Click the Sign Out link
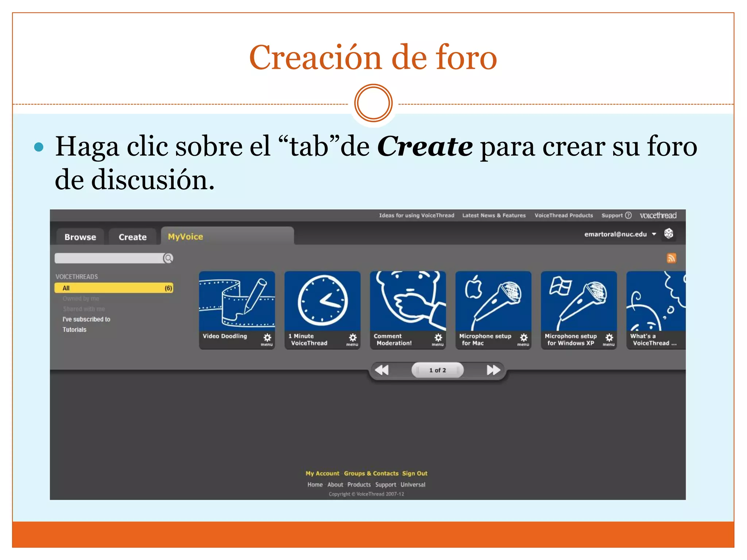747x560 pixels. [x=415, y=473]
